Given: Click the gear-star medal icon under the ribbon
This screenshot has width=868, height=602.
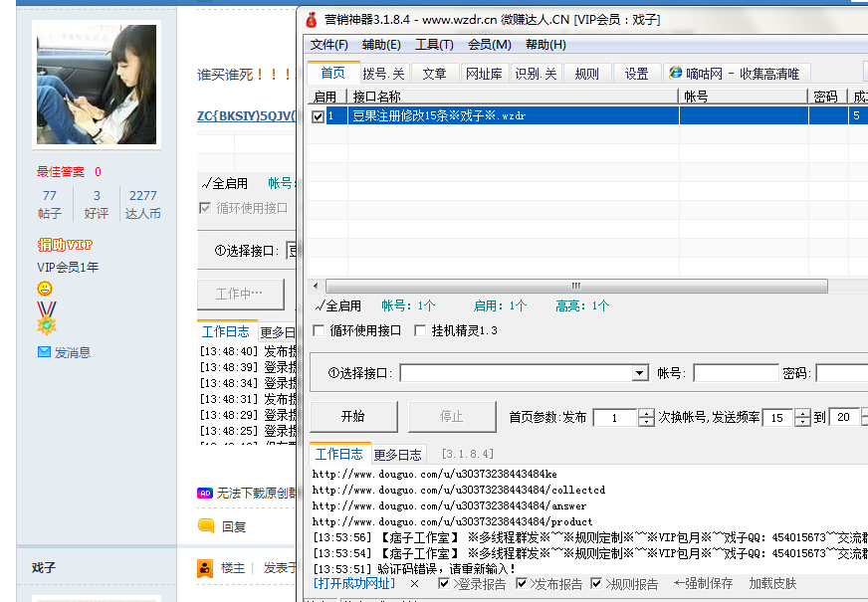Looking at the screenshot, I should (47, 324).
